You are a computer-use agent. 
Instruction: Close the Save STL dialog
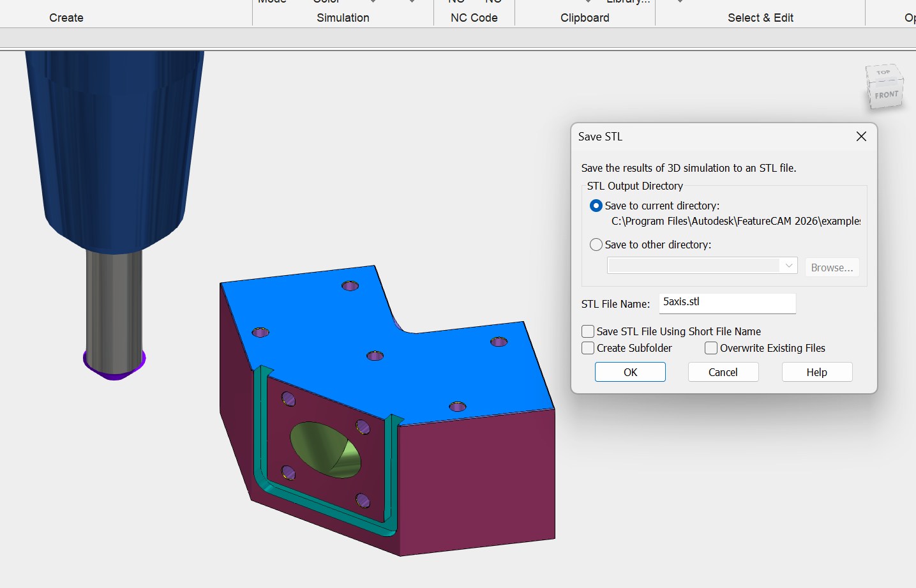(861, 137)
